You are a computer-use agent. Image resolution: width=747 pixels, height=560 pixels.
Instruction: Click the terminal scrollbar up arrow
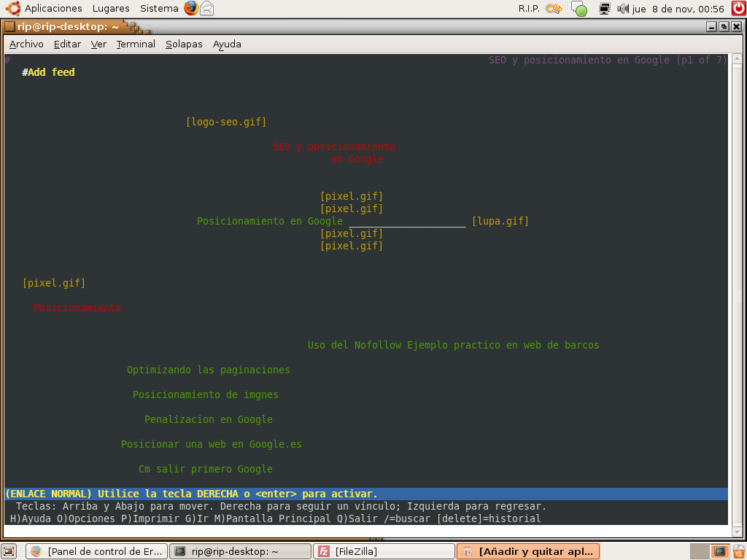click(x=737, y=60)
